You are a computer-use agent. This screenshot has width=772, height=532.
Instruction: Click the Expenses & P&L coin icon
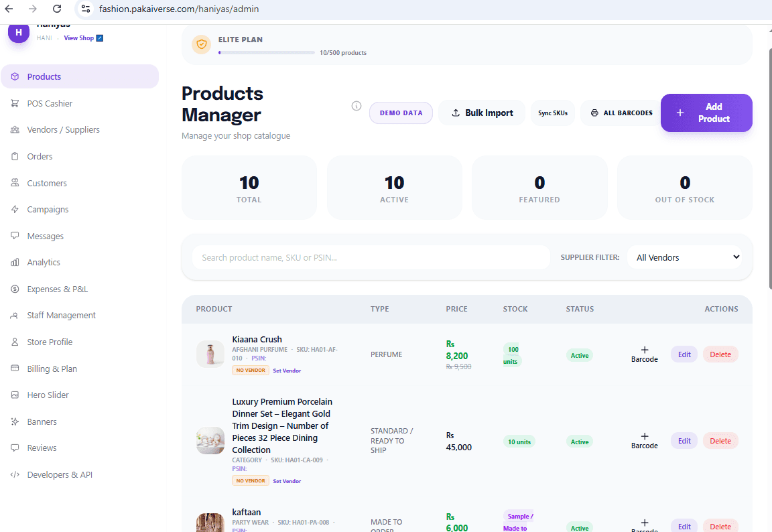pos(15,289)
